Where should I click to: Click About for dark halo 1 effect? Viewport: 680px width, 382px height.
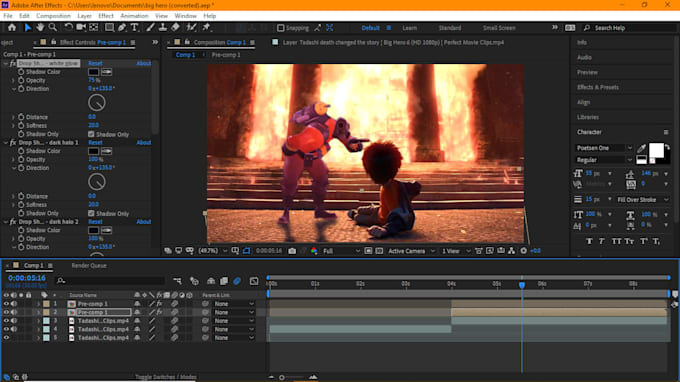(x=144, y=143)
